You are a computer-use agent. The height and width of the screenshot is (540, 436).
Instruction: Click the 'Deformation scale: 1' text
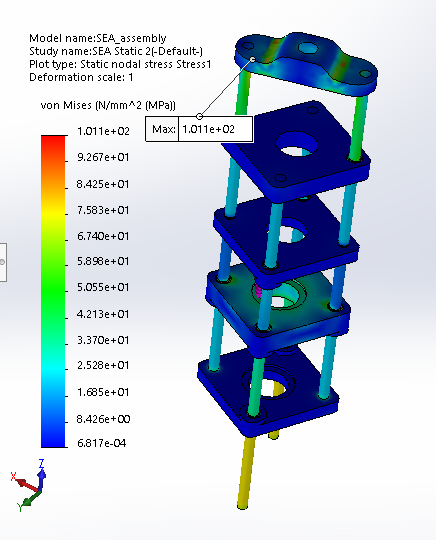[81, 77]
